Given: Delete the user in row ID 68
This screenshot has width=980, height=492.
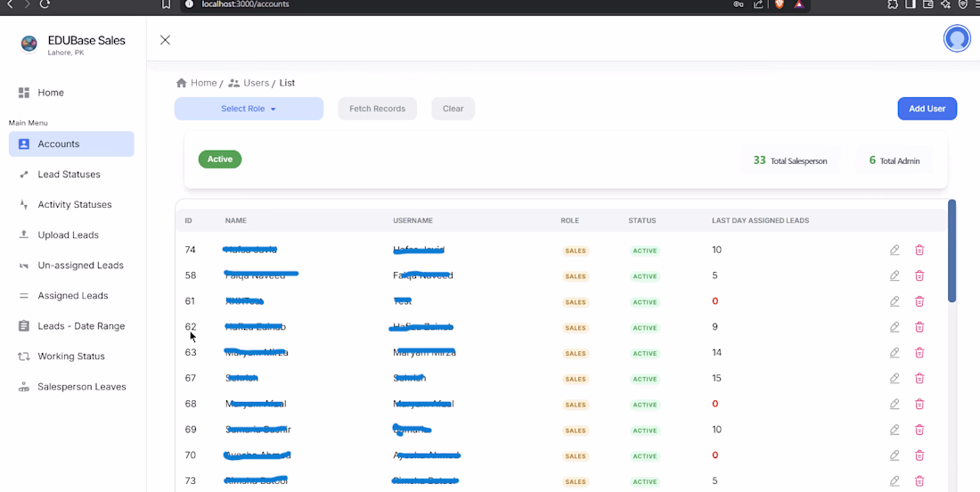Looking at the screenshot, I should coord(919,404).
